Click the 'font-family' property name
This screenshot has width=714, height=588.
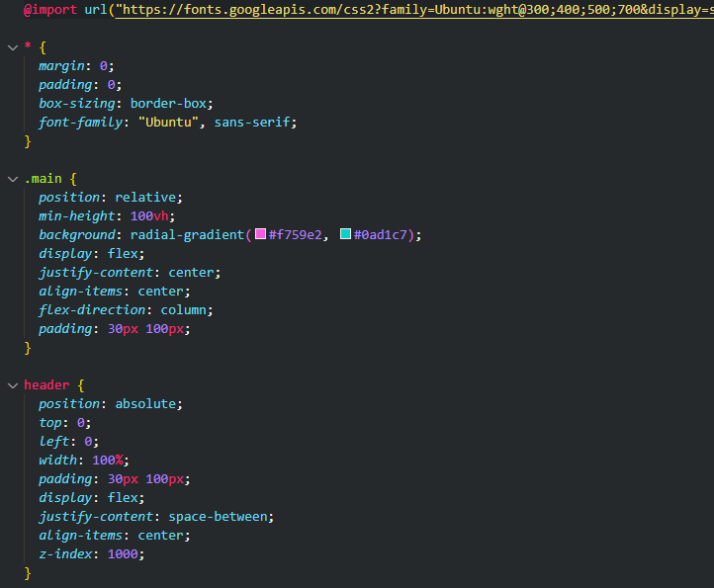tap(81, 122)
